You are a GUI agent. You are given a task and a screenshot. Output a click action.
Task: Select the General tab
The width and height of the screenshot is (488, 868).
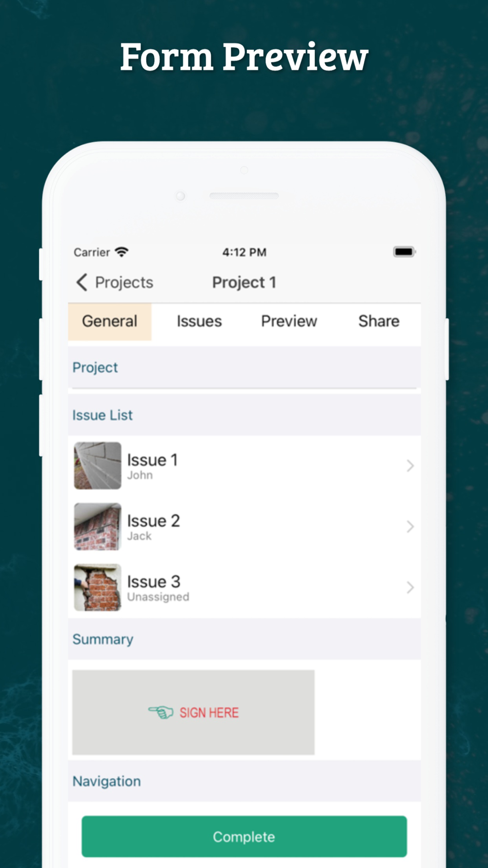[110, 321]
